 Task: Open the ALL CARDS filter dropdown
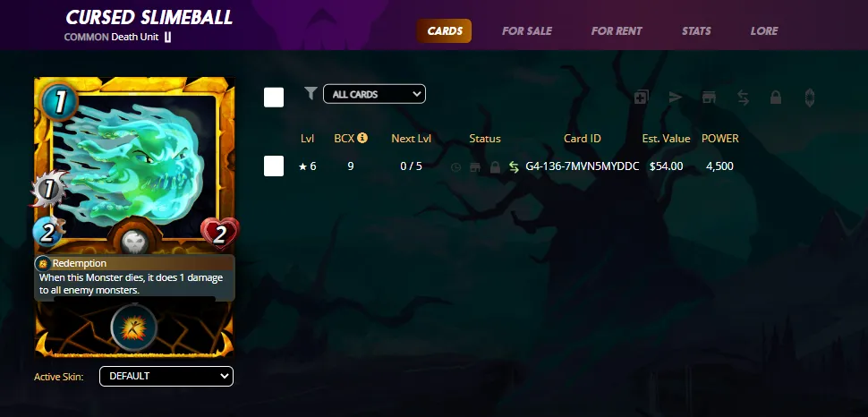click(374, 94)
